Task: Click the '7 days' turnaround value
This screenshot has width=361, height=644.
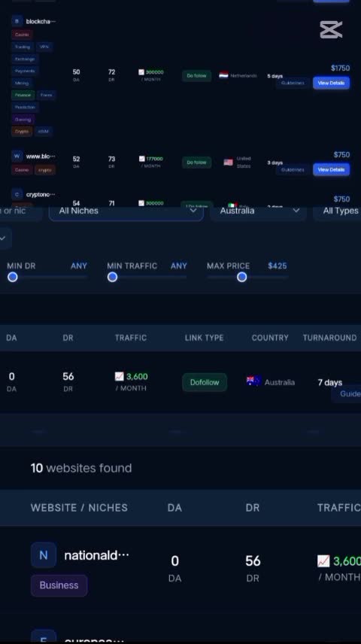Action: coord(329,382)
